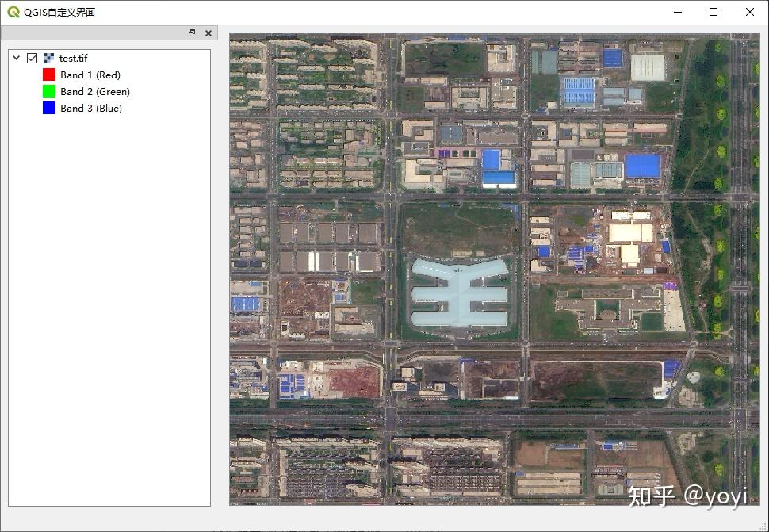Click the minimize icon in the title bar
Viewport: 769px width, 532px height.
coord(676,12)
